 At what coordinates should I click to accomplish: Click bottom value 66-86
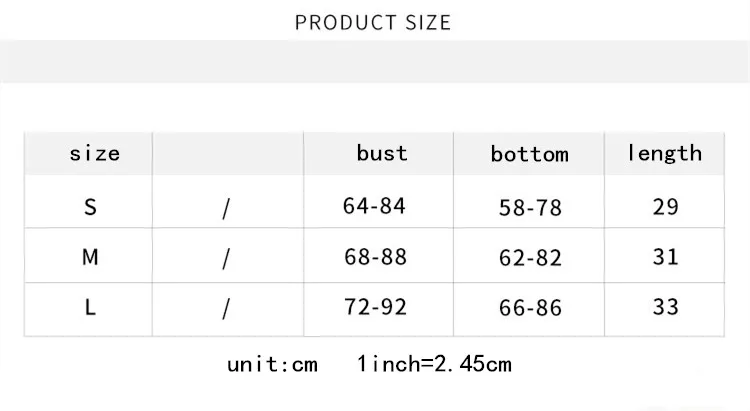click(530, 308)
